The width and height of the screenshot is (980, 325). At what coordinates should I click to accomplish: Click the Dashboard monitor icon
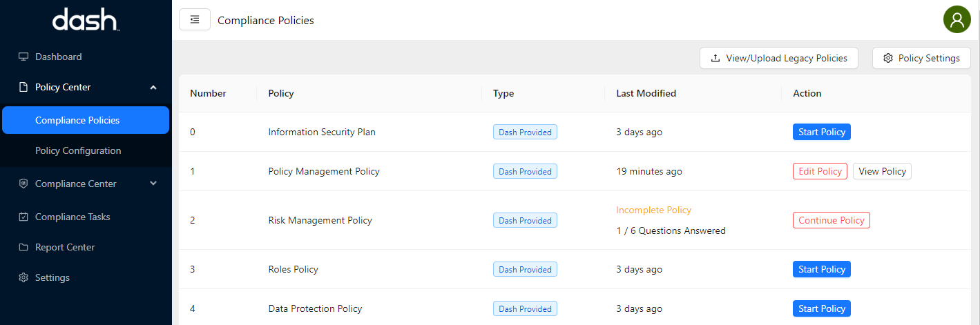coord(23,57)
